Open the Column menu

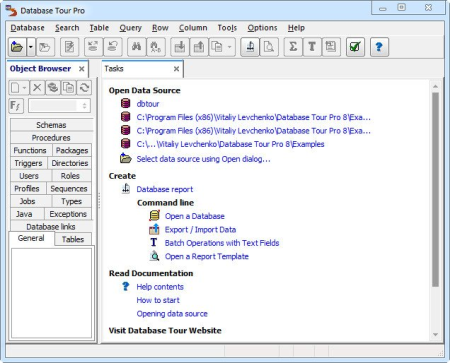pos(193,28)
